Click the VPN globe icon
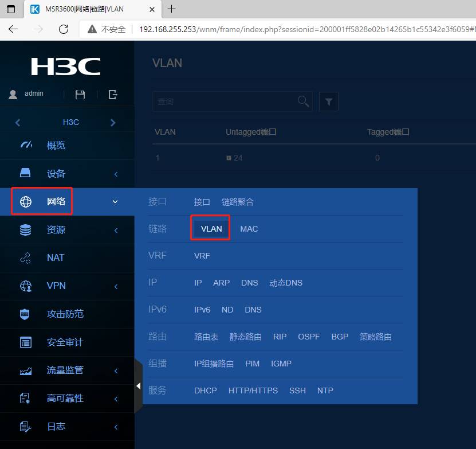 click(x=26, y=286)
